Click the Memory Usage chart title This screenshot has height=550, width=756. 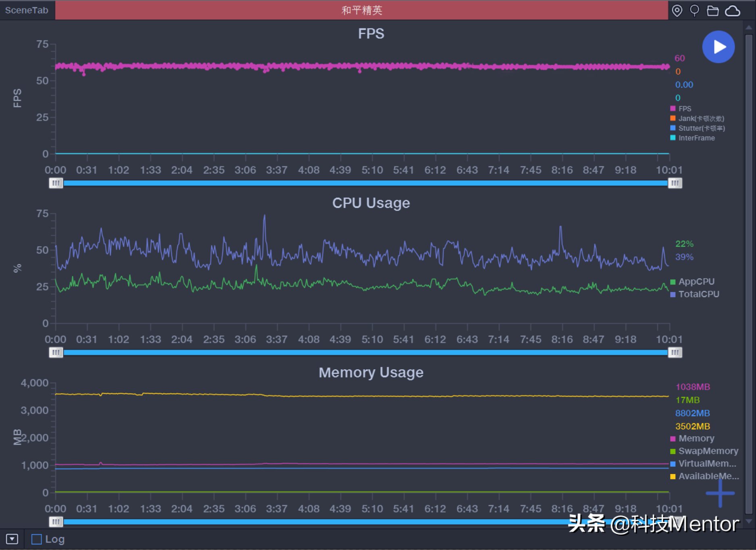371,372
